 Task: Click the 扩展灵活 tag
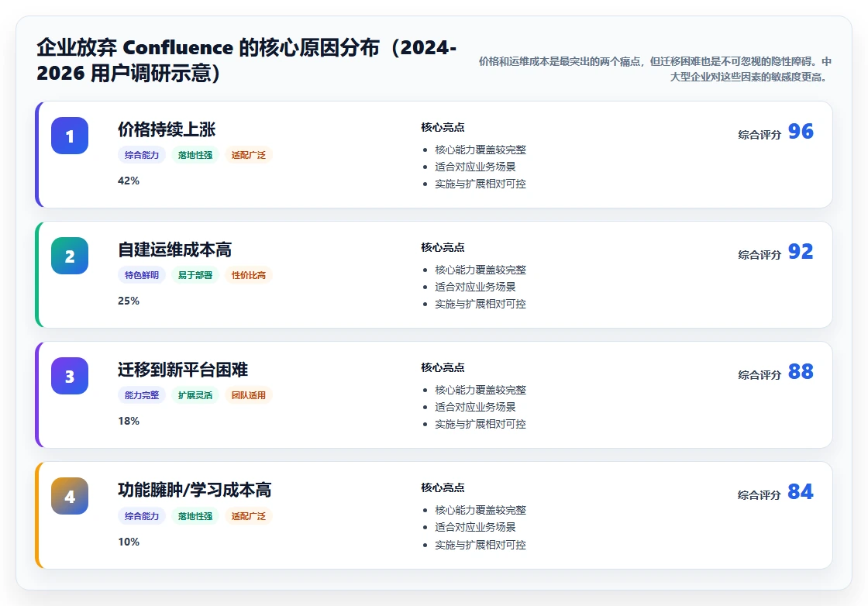tap(195, 395)
